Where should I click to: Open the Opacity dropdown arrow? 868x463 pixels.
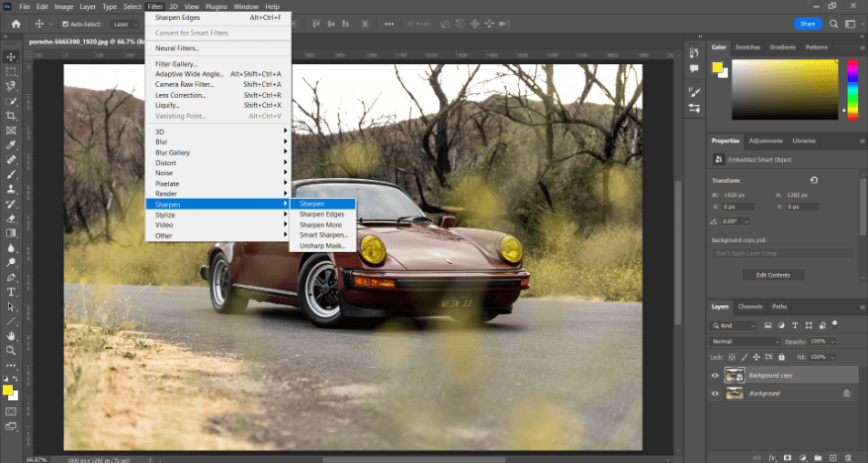(832, 342)
